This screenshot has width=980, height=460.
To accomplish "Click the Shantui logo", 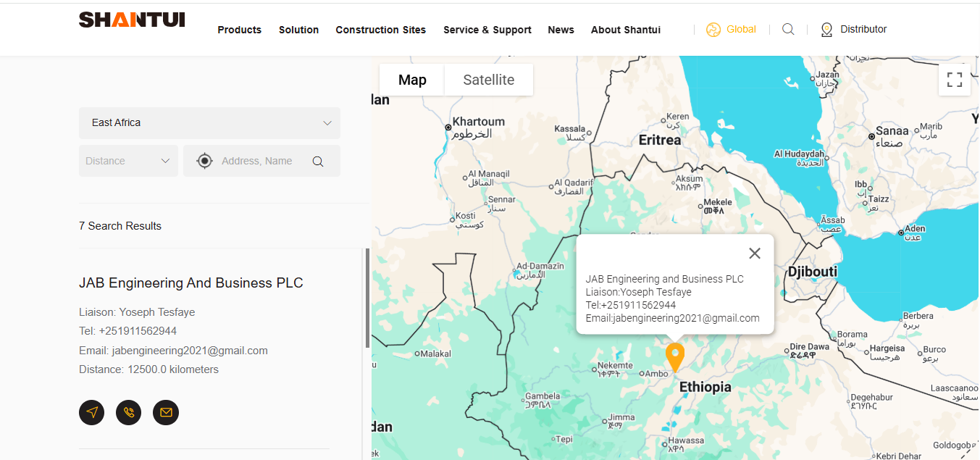I will tap(132, 20).
